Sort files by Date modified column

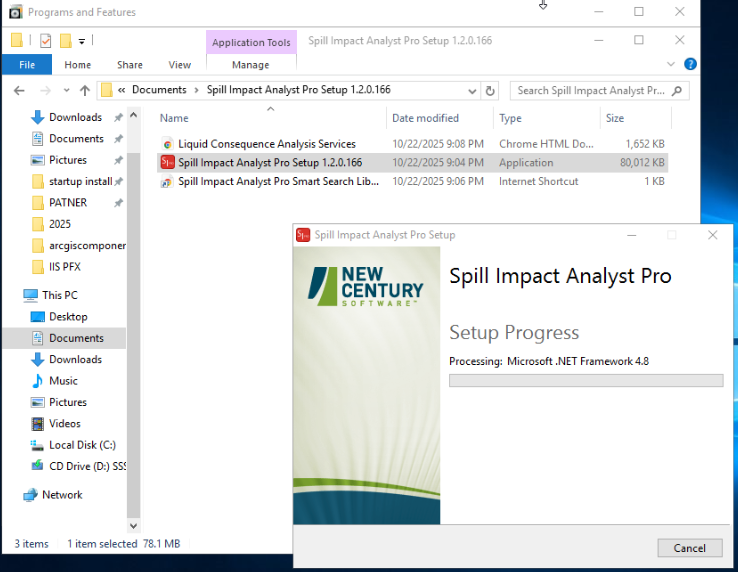(x=425, y=118)
